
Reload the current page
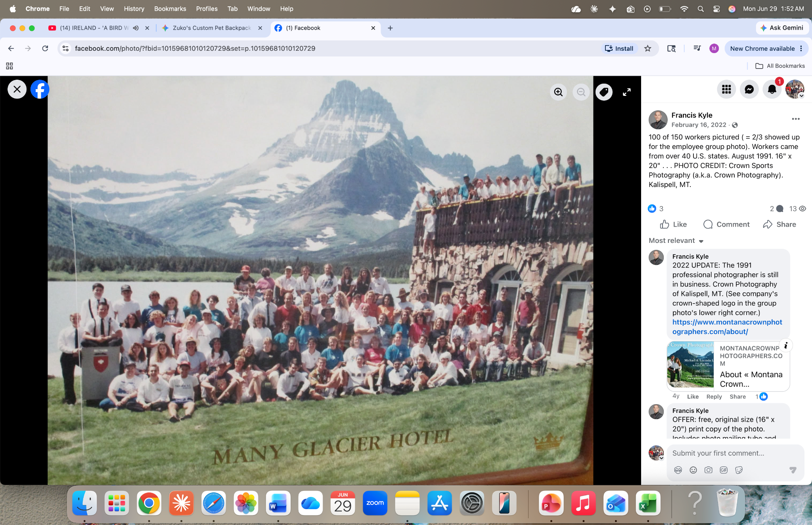tap(45, 49)
